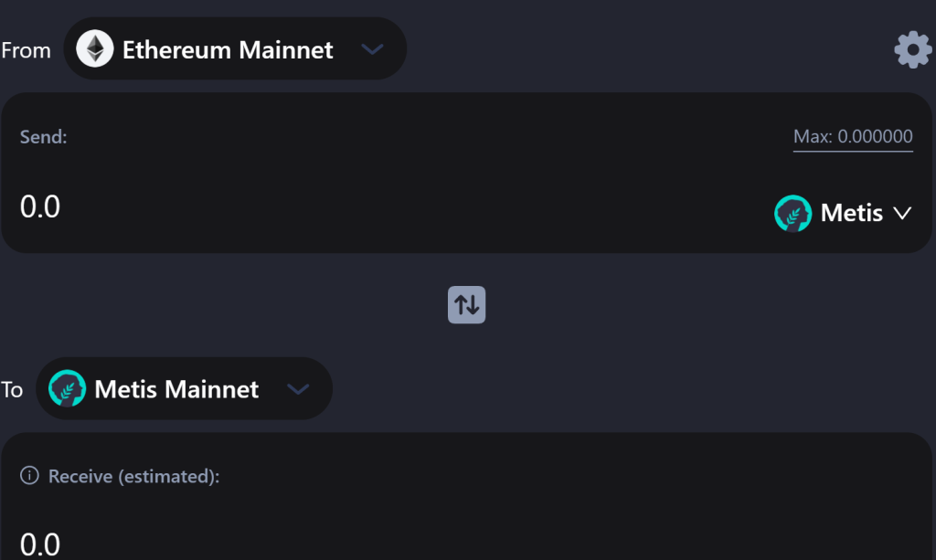Click the To label
Image resolution: width=936 pixels, height=560 pixels.
(x=12, y=389)
